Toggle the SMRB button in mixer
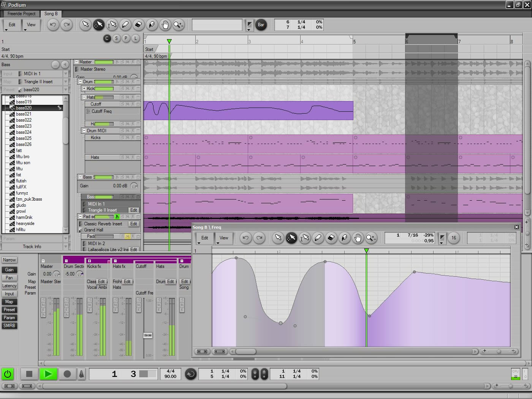Screen dimensions: 532x399 pyautogui.click(x=9, y=326)
